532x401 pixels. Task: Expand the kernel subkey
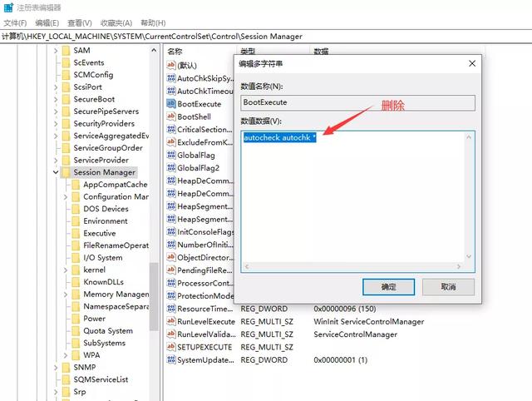66,270
